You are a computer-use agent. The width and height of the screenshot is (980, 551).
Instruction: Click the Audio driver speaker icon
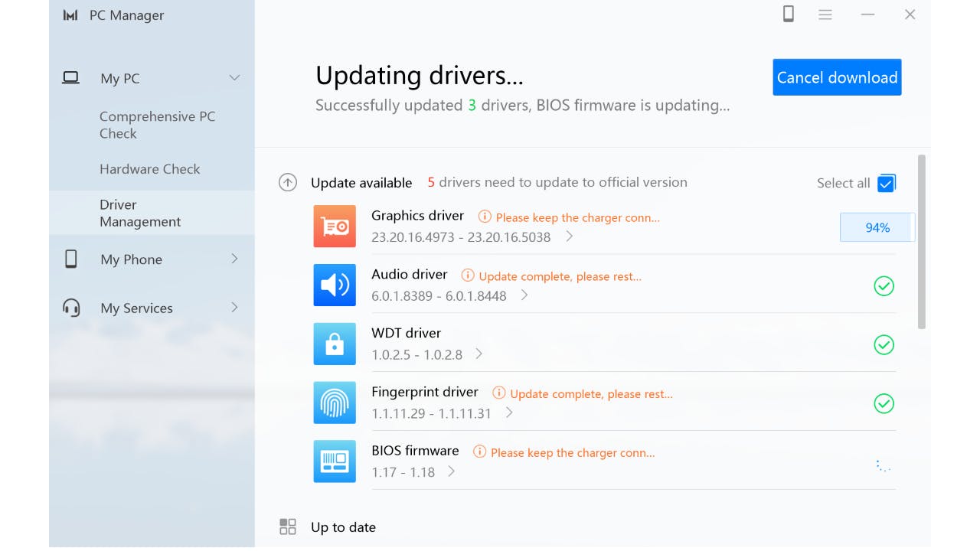[335, 285]
